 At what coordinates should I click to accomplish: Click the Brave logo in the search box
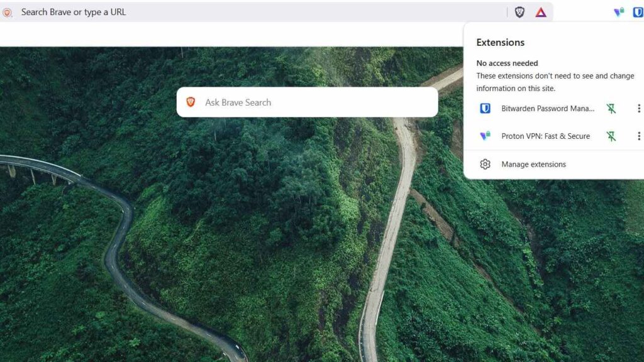(191, 102)
